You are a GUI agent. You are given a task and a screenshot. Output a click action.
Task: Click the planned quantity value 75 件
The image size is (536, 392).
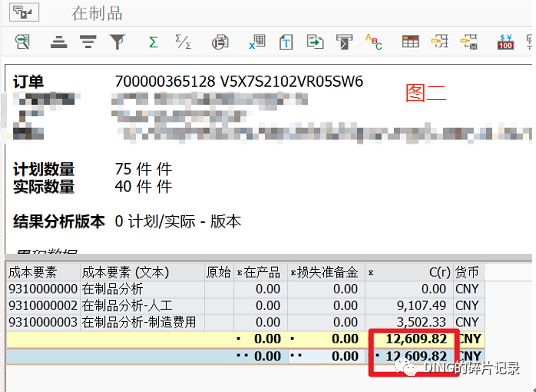pos(143,169)
